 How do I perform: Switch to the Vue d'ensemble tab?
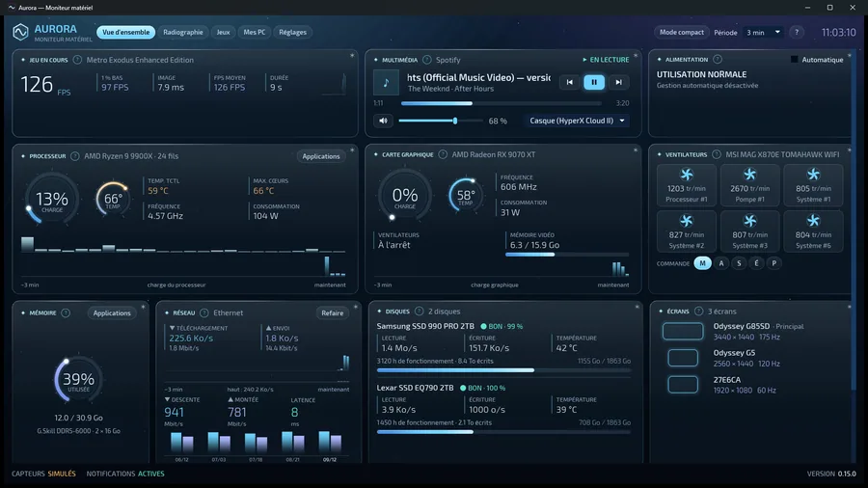[x=125, y=32]
